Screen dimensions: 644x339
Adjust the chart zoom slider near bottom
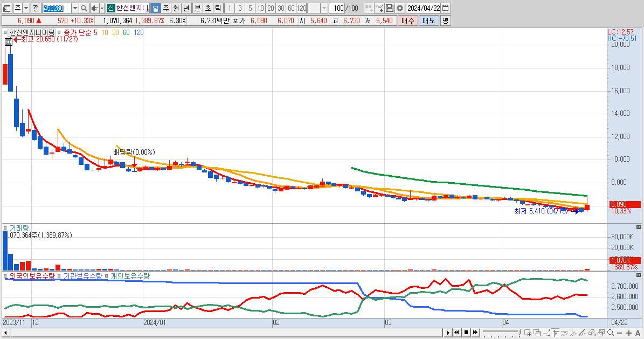[x=502, y=333]
